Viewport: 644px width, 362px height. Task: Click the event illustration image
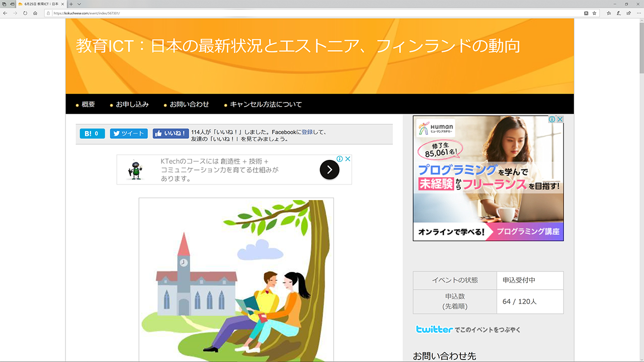tap(236, 280)
